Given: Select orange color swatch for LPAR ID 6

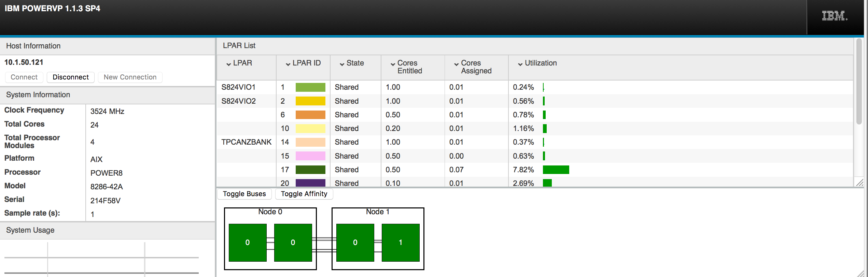Looking at the screenshot, I should [310, 115].
